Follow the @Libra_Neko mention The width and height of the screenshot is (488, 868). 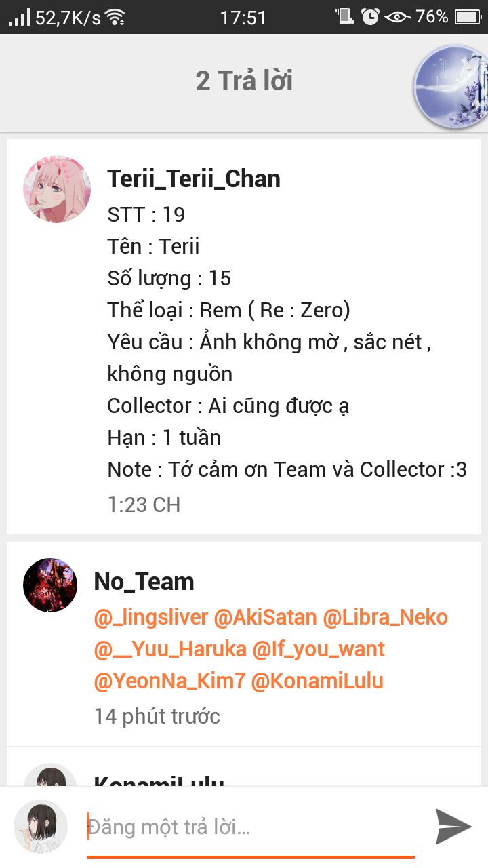[385, 618]
